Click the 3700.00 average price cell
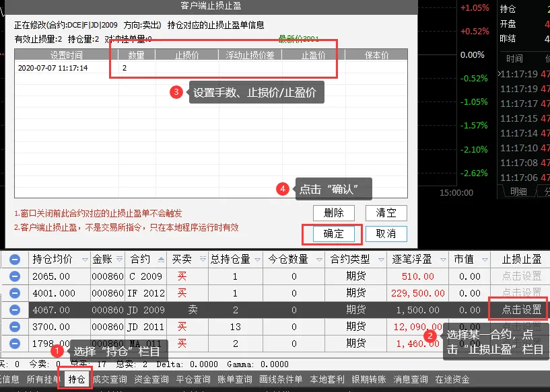Image resolution: width=550 pixels, height=392 pixels. click(59, 327)
